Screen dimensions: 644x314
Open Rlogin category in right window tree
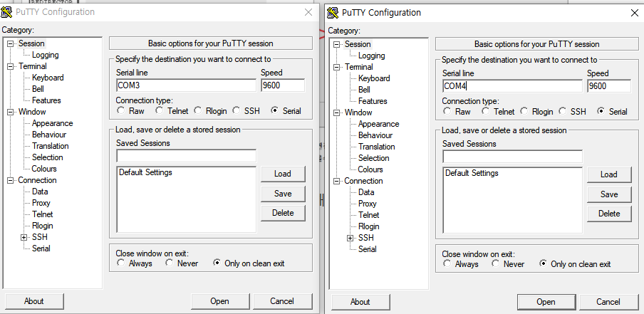368,226
